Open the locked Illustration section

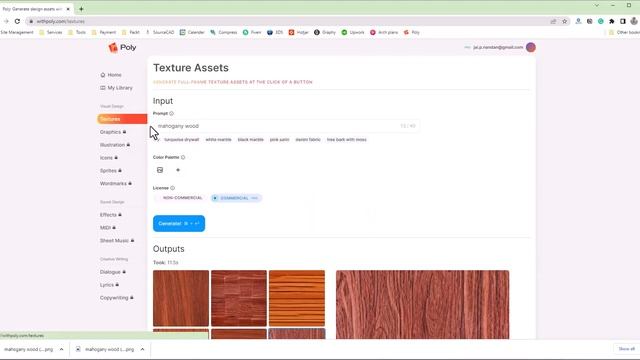[x=115, y=145]
